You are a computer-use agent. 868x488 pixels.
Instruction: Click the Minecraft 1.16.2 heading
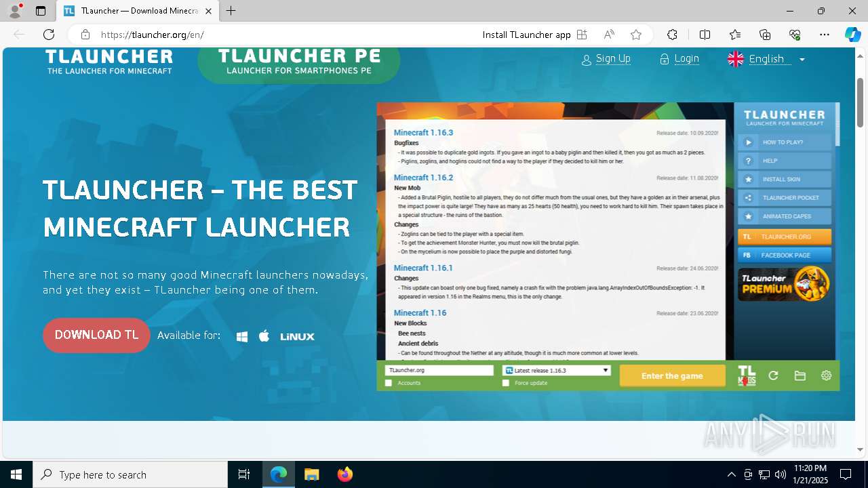pyautogui.click(x=423, y=178)
